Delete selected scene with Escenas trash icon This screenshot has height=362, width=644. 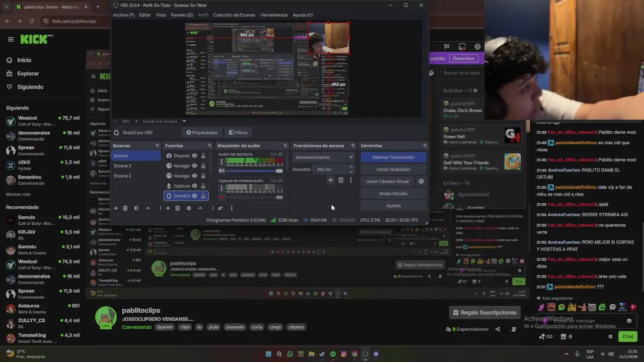(x=125, y=208)
